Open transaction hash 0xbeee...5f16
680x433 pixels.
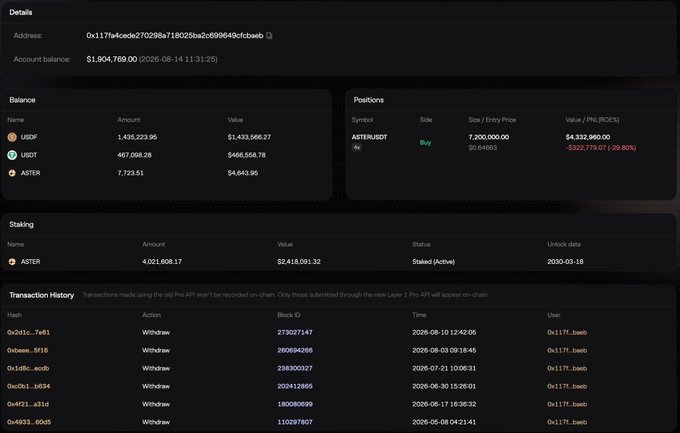(x=27, y=350)
